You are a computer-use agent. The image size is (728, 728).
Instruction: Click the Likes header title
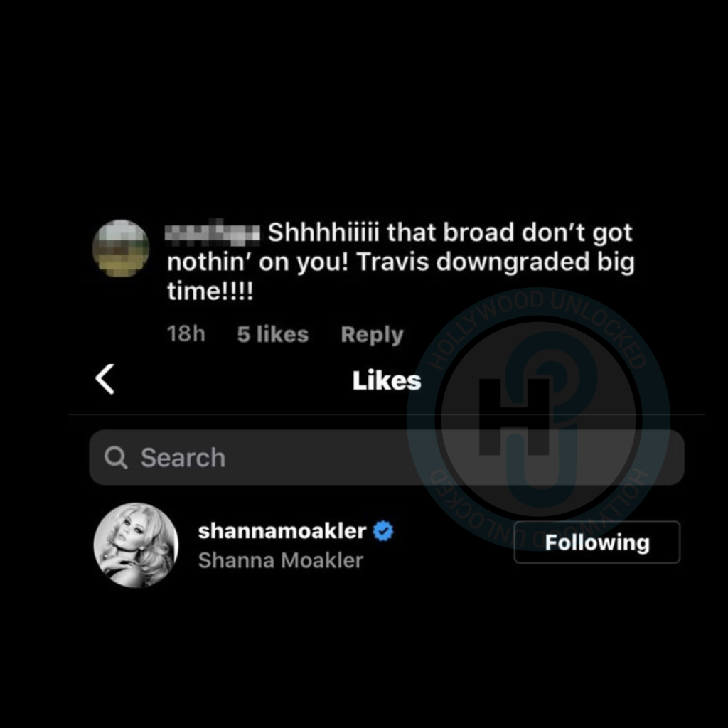click(x=386, y=381)
